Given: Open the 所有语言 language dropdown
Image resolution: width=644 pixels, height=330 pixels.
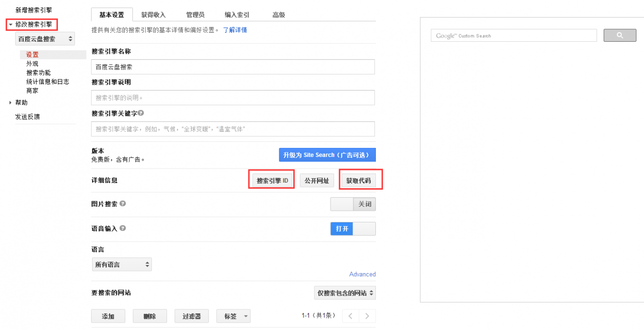Looking at the screenshot, I should click(122, 265).
